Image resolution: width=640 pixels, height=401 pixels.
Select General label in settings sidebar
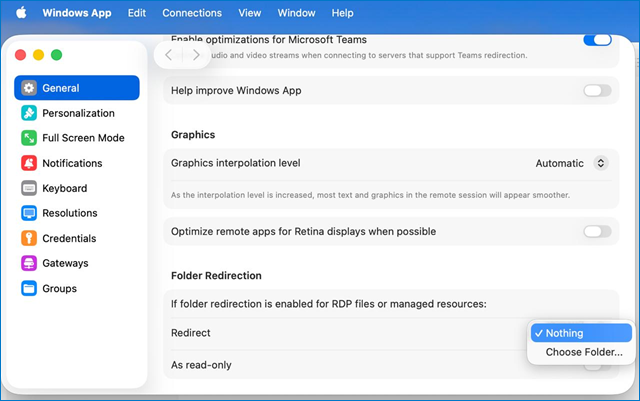coord(61,88)
